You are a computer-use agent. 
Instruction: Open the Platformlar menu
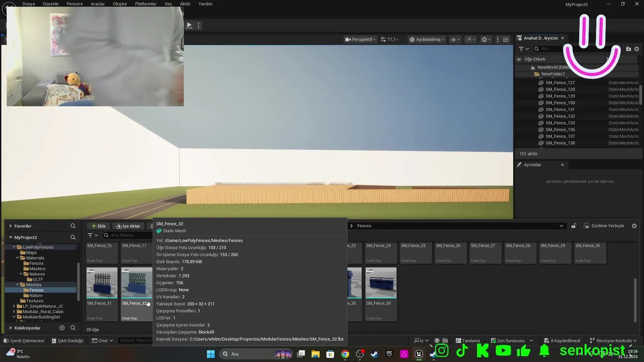(x=146, y=4)
